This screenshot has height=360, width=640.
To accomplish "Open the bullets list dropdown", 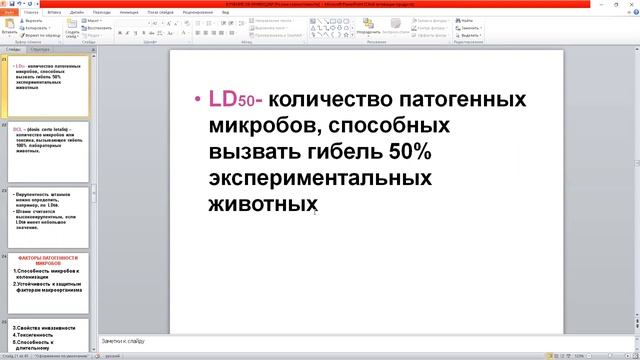I will pyautogui.click(x=199, y=23).
